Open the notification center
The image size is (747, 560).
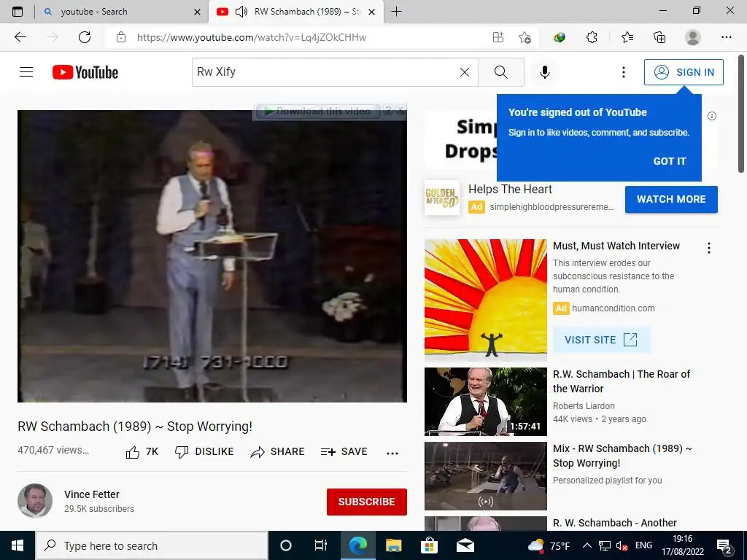point(724,546)
